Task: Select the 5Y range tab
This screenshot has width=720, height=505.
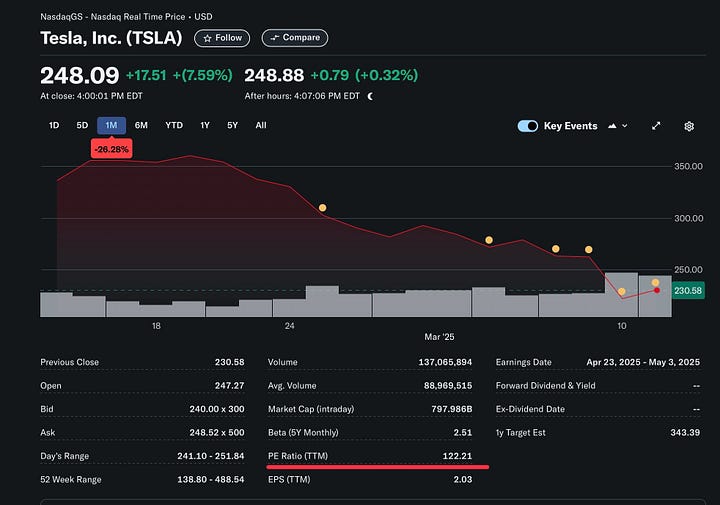Action: [x=232, y=125]
